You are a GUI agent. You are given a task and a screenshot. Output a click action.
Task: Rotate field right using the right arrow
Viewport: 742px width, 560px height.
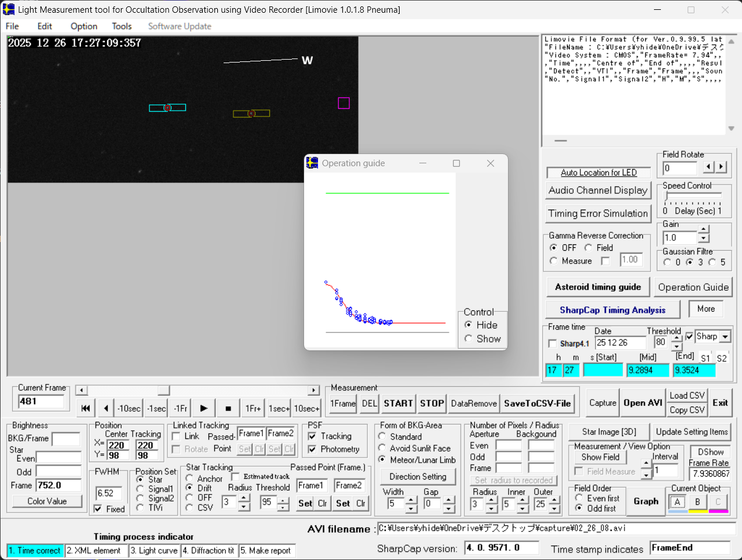click(721, 167)
